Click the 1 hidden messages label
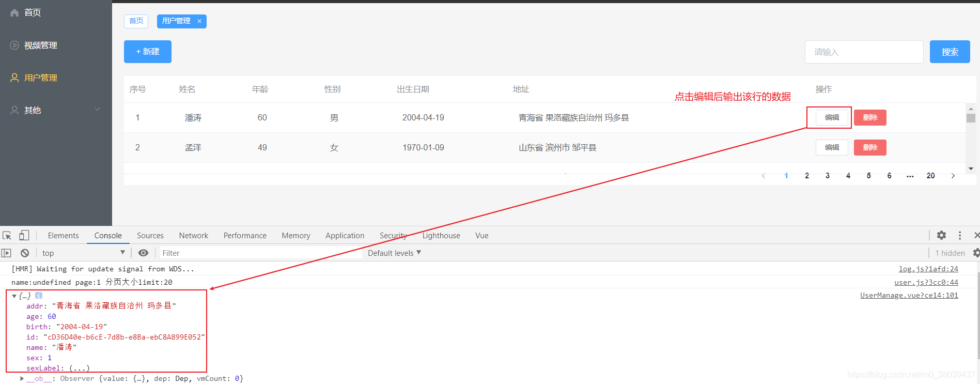 [x=950, y=253]
